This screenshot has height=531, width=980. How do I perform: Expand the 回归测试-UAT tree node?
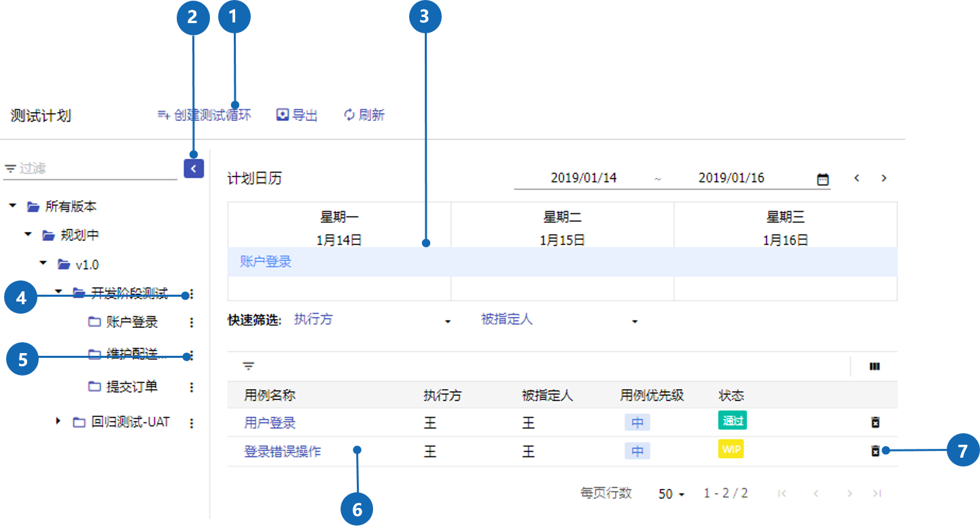click(58, 422)
